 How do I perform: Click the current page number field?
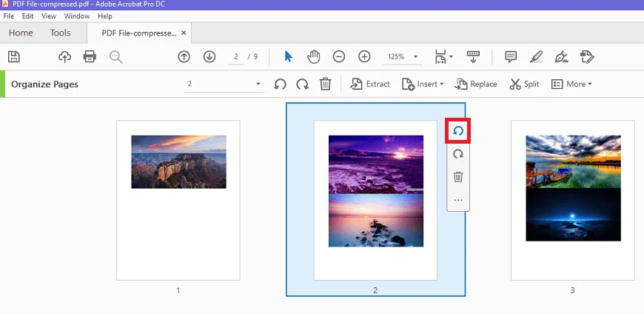click(236, 57)
